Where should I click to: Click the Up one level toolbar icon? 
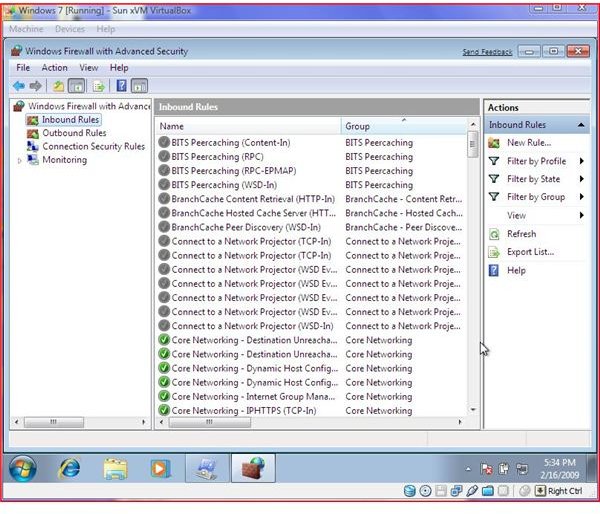(x=59, y=86)
